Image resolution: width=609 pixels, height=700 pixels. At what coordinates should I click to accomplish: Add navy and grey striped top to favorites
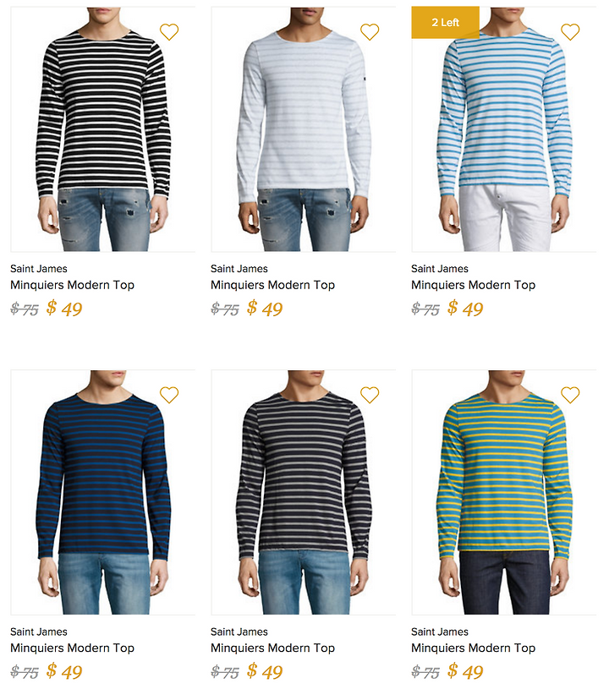point(370,395)
